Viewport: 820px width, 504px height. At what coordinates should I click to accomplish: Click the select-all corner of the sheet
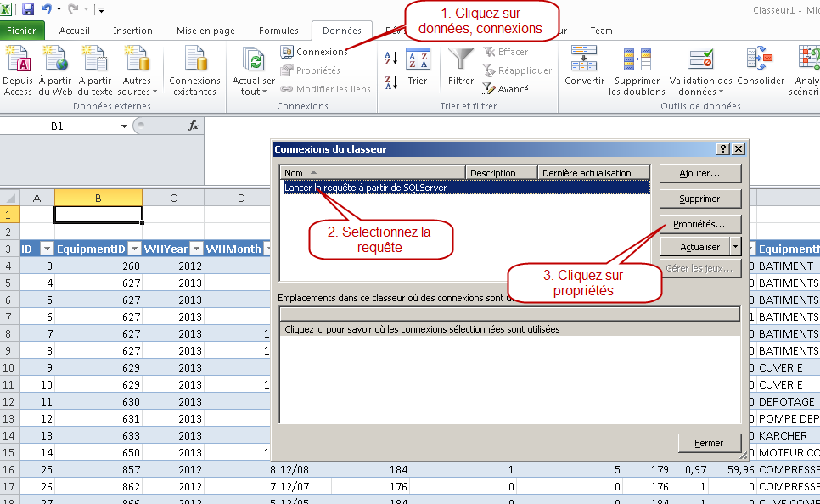tap(9, 198)
